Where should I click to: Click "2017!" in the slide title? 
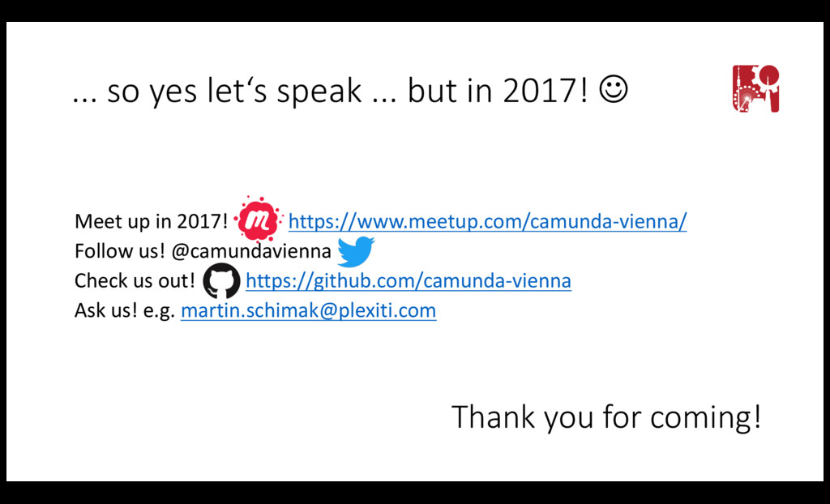click(x=545, y=91)
